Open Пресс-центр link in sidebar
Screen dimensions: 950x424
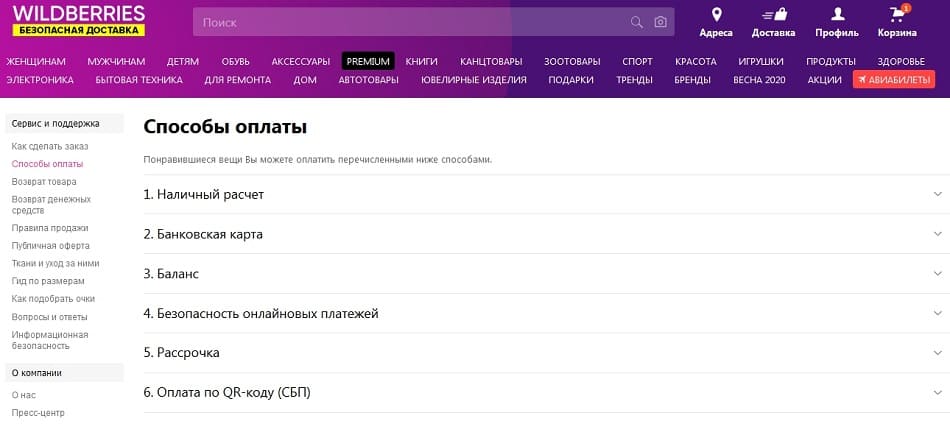[x=37, y=413]
